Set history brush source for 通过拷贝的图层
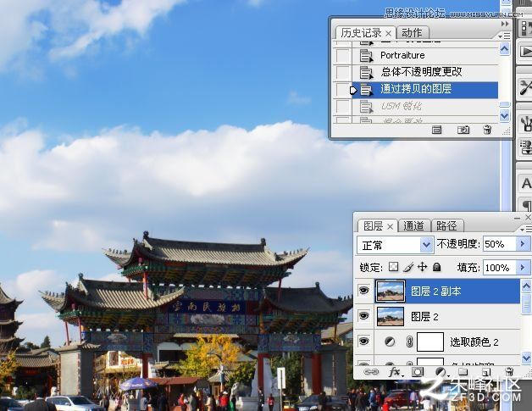Viewport: 532px width, 411px height. coord(342,90)
